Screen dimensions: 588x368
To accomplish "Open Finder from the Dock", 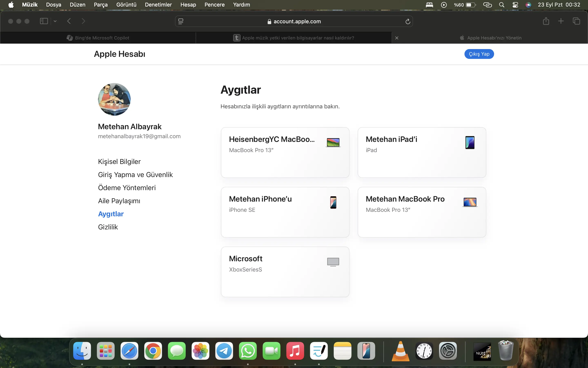I will pos(82,351).
